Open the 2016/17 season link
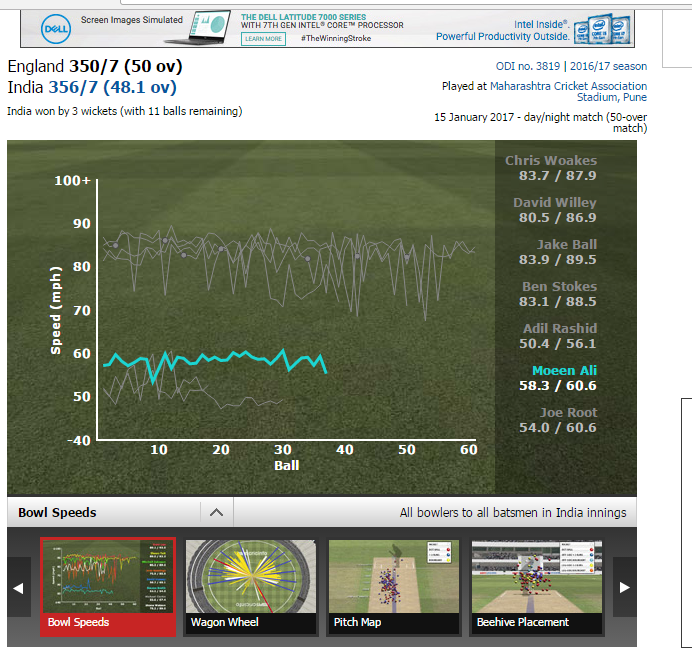This screenshot has height=649, width=692. (x=608, y=66)
